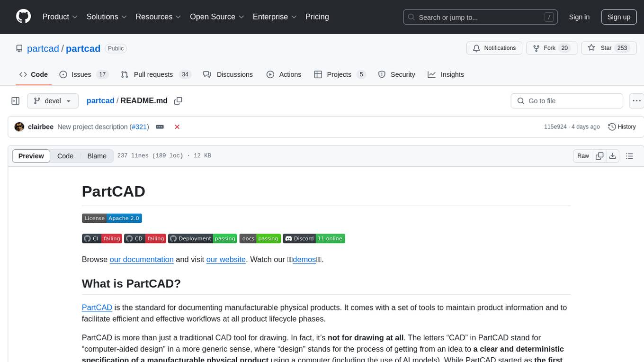The height and width of the screenshot is (362, 644).
Task: Focus the Go to file field
Action: 567,101
